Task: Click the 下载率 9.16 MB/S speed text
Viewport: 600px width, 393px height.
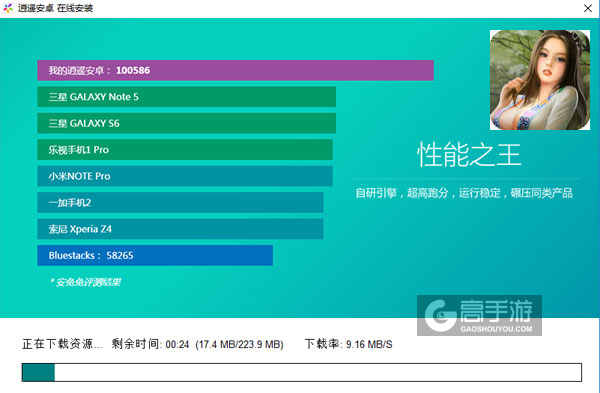Action: (349, 344)
